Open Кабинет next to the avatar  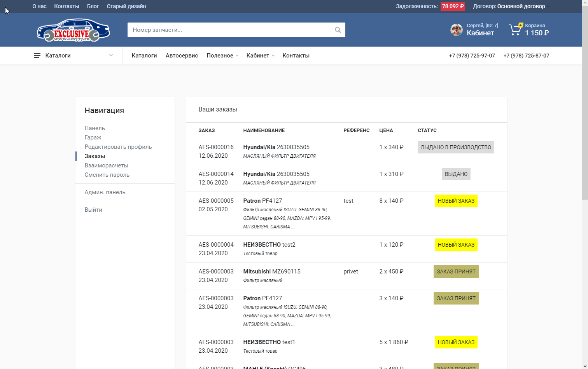[480, 33]
